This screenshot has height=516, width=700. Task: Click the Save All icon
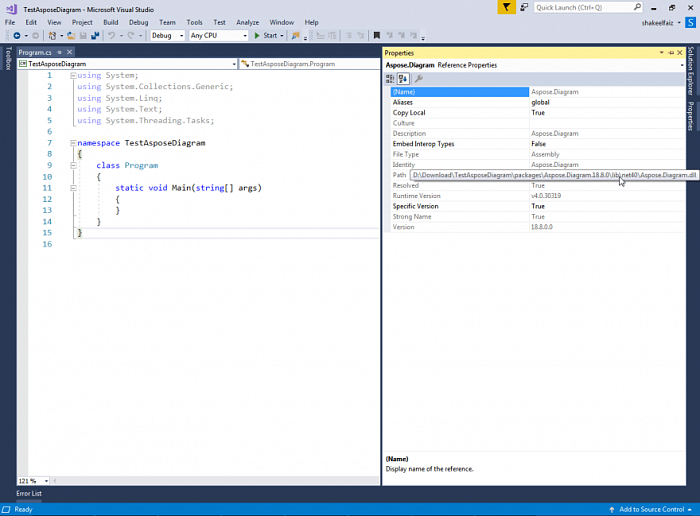click(x=95, y=35)
